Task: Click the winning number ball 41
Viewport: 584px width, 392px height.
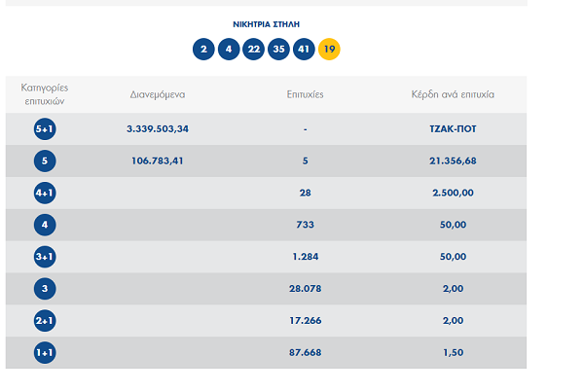Action: 305,49
